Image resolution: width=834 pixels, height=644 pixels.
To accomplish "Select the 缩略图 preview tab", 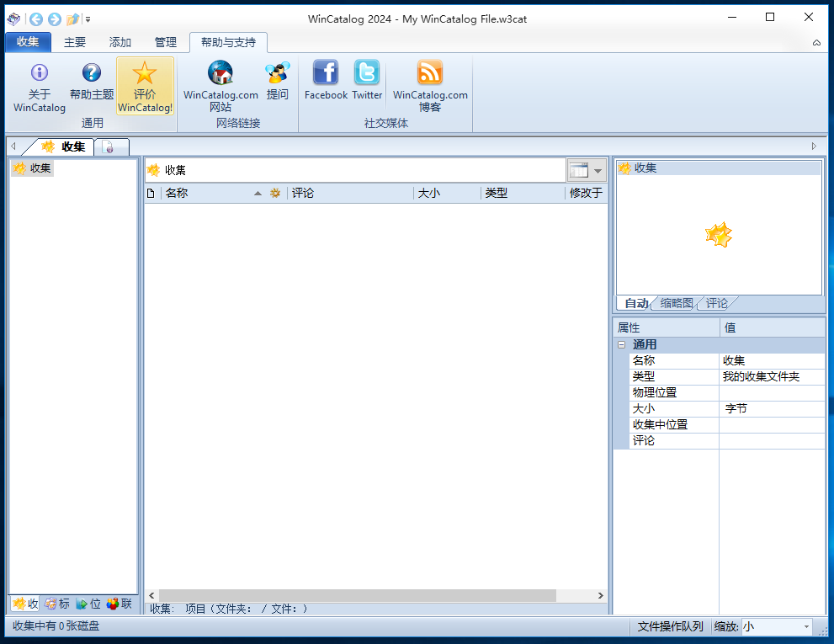I will (x=676, y=303).
